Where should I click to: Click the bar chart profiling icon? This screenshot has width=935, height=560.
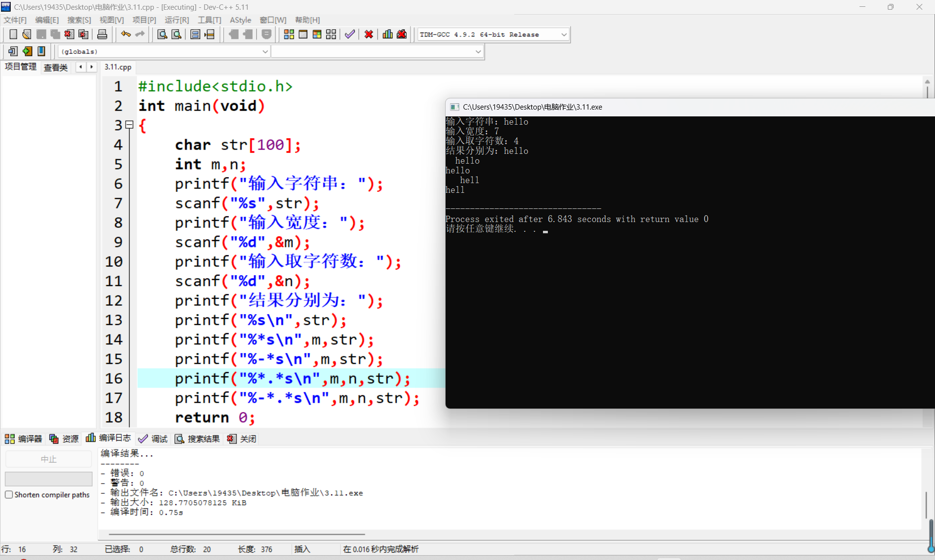[x=388, y=35]
